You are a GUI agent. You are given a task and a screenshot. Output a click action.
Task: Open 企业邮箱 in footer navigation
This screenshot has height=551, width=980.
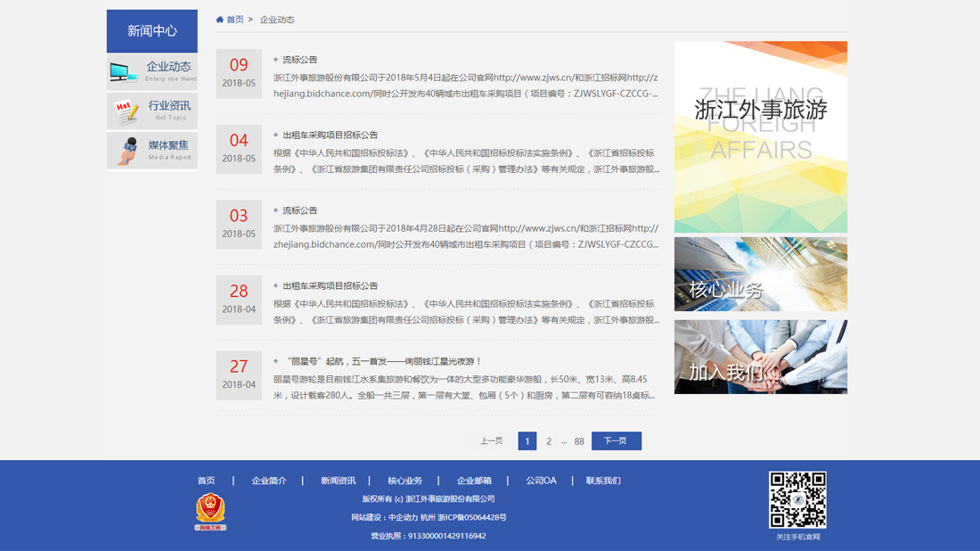click(474, 481)
